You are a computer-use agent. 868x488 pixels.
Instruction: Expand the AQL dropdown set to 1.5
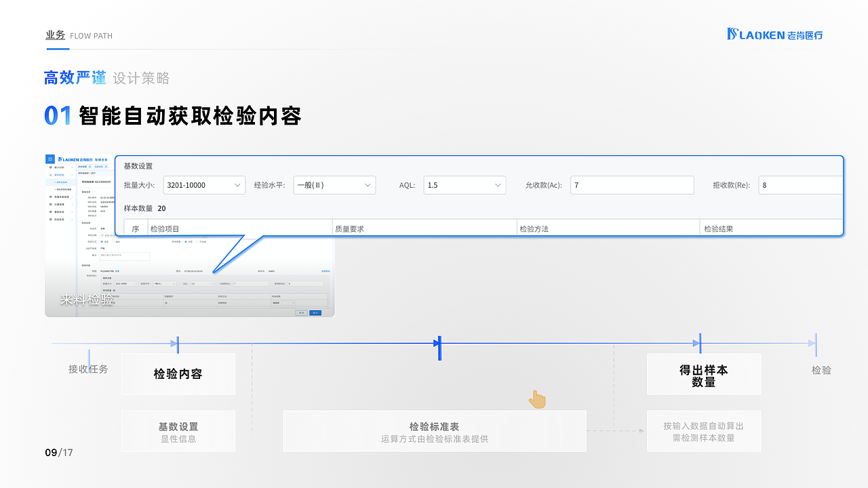pyautogui.click(x=465, y=184)
